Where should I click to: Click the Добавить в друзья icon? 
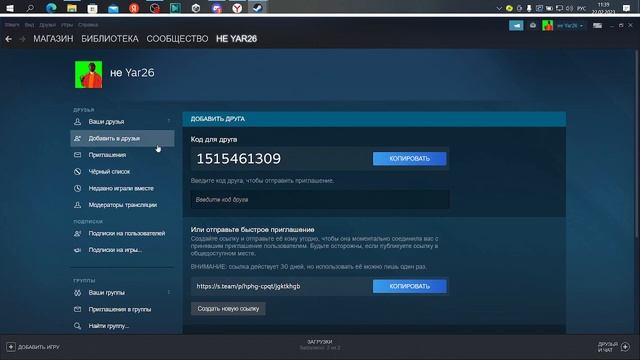78,138
